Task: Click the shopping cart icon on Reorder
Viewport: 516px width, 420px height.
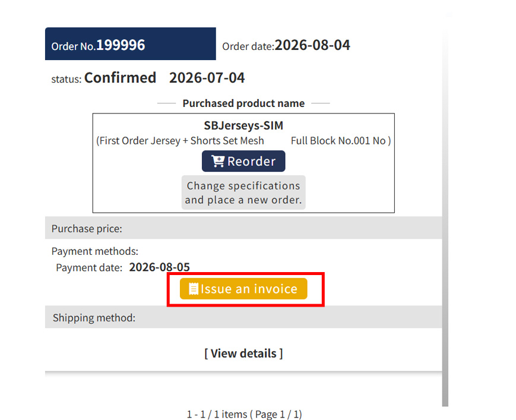Action: pyautogui.click(x=218, y=161)
